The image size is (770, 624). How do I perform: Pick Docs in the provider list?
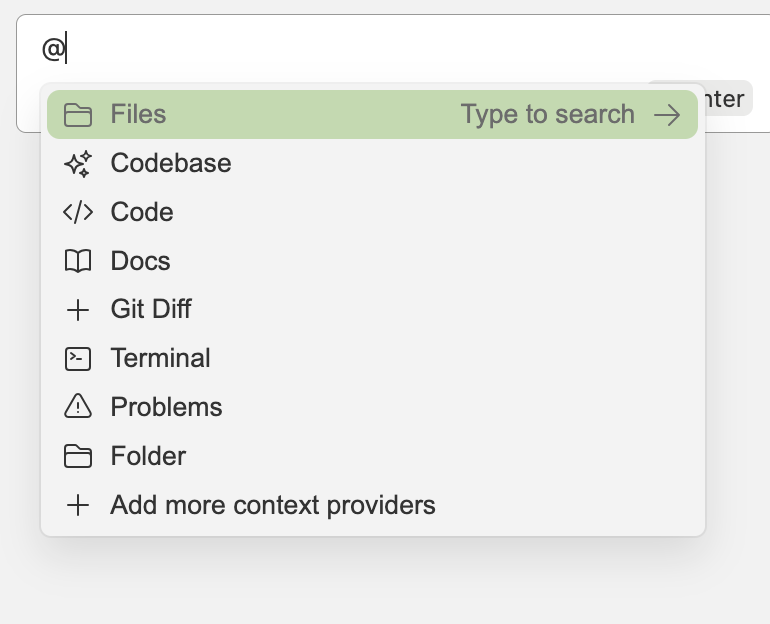pyautogui.click(x=141, y=261)
